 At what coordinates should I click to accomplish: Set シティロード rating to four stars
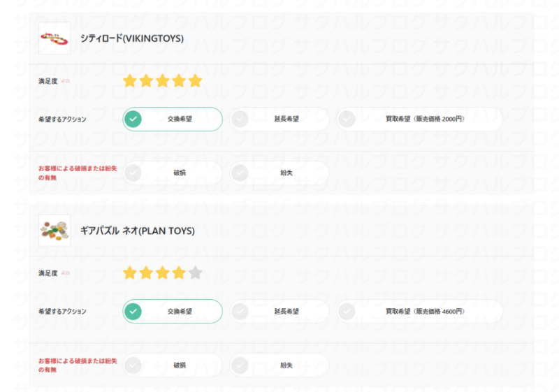coord(179,81)
